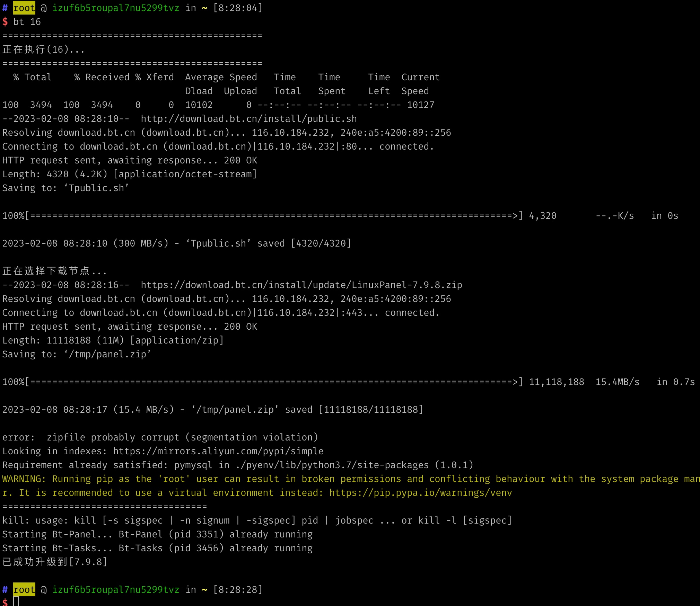Click the 'Saving to: /tmp/panel.zip' line

point(77,354)
